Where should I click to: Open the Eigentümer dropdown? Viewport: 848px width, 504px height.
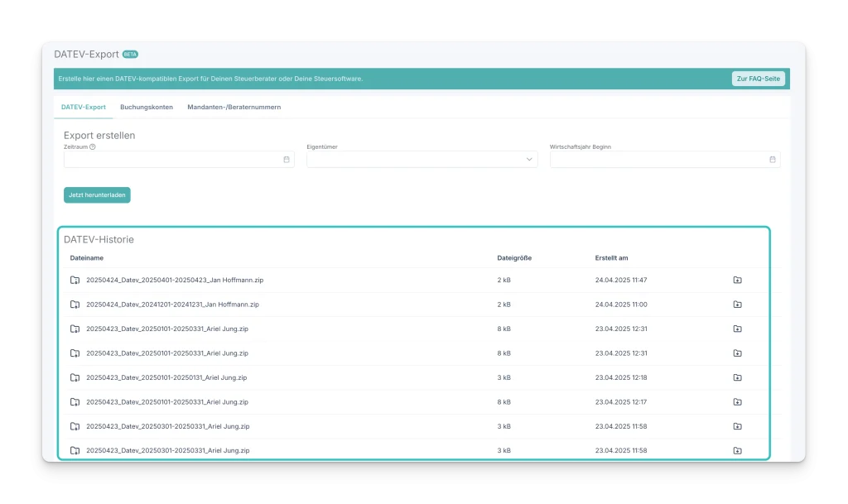pyautogui.click(x=422, y=160)
